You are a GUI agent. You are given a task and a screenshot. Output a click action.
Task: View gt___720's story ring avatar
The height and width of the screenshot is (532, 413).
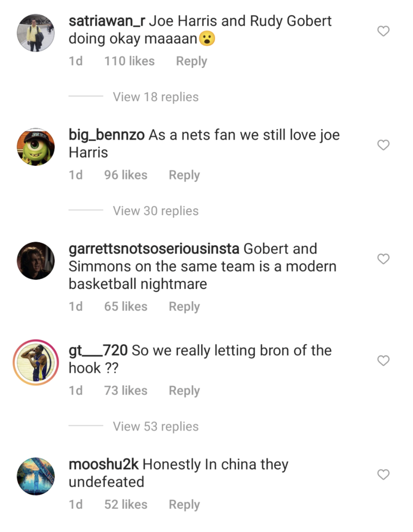pyautogui.click(x=36, y=362)
